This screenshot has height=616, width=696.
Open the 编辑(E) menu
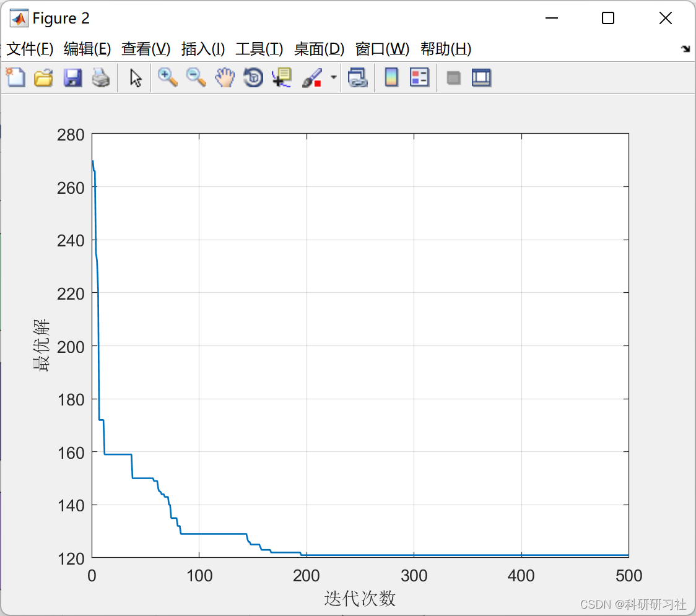pyautogui.click(x=87, y=48)
